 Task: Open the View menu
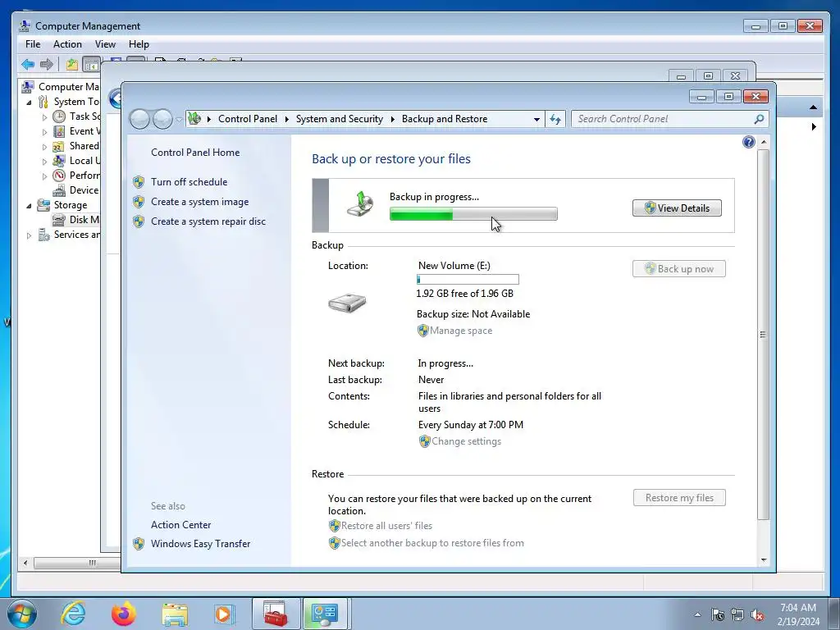(x=105, y=44)
